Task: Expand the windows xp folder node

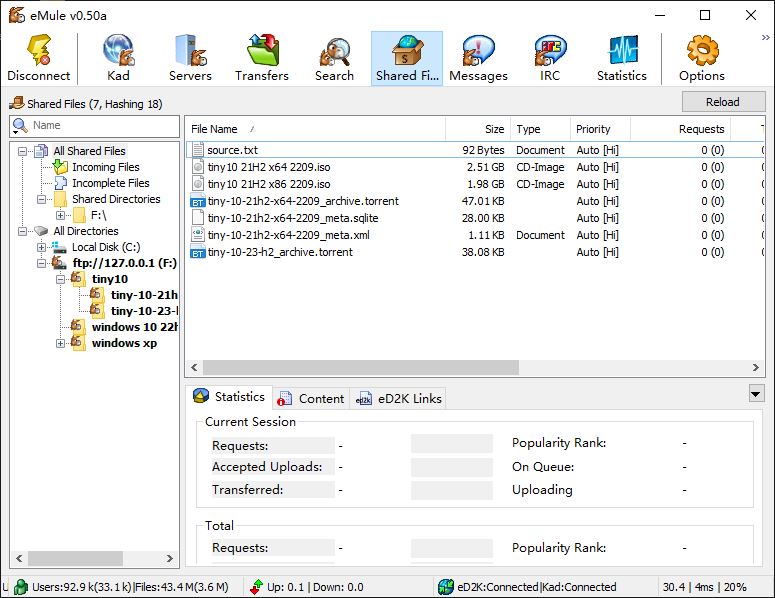Action: tap(61, 343)
